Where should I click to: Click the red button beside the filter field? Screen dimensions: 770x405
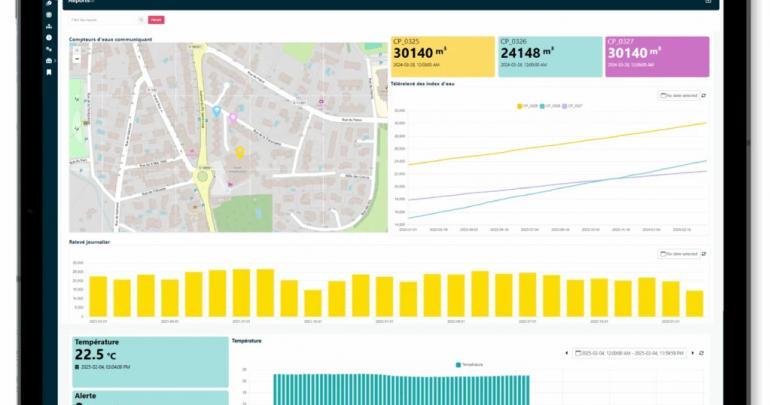pyautogui.click(x=155, y=20)
